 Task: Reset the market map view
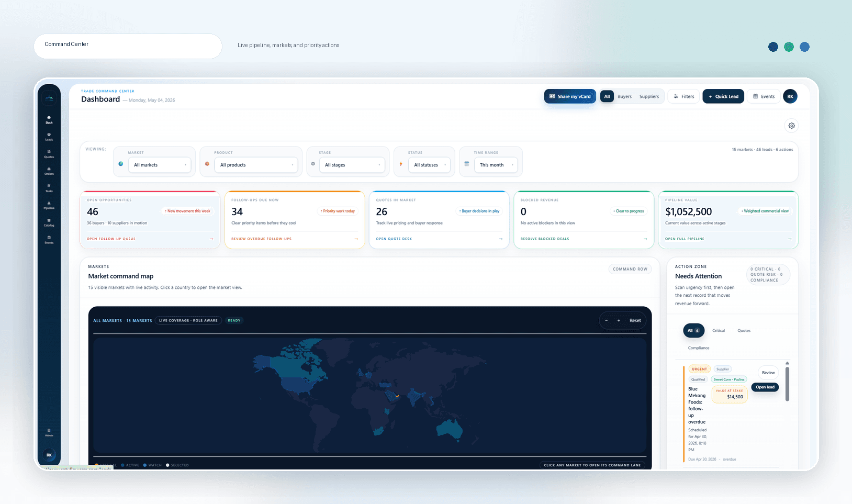[635, 320]
